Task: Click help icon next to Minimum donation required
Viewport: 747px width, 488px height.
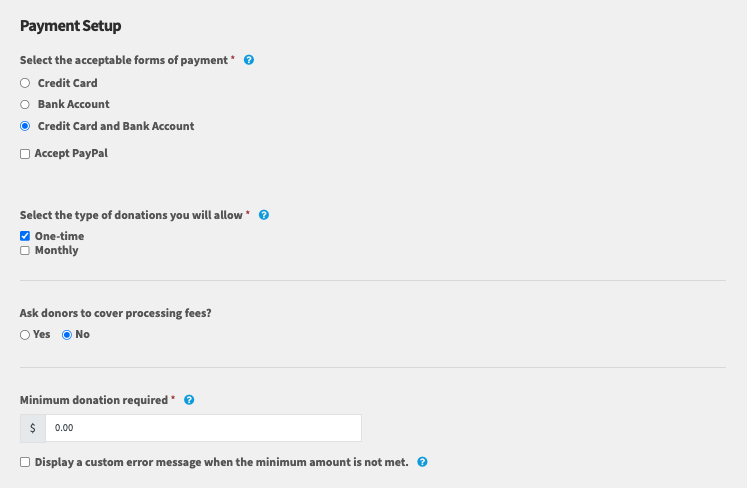Action: coord(189,400)
